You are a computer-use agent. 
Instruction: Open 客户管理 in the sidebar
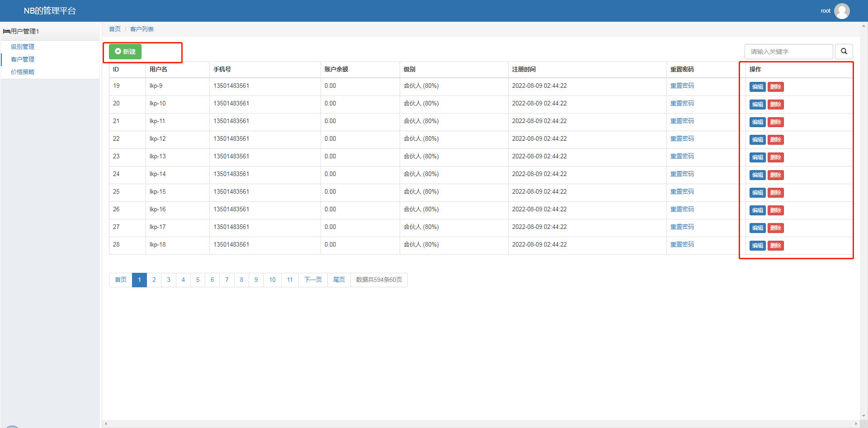tap(23, 59)
